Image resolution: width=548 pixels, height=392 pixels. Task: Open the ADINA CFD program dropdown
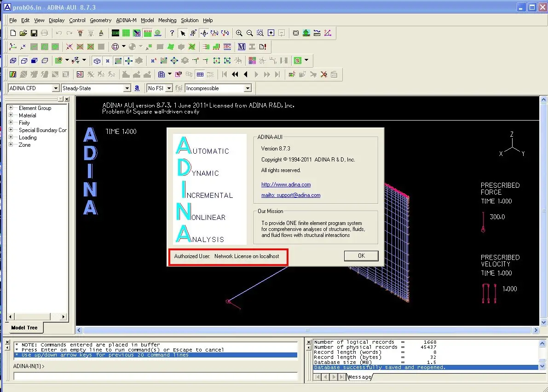click(56, 88)
